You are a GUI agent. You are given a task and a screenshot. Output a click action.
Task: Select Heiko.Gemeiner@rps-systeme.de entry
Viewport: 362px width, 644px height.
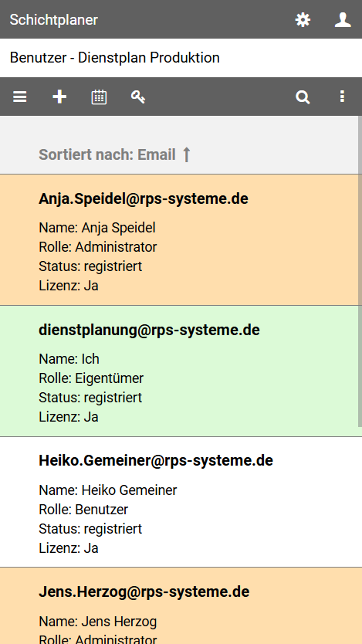click(x=179, y=502)
